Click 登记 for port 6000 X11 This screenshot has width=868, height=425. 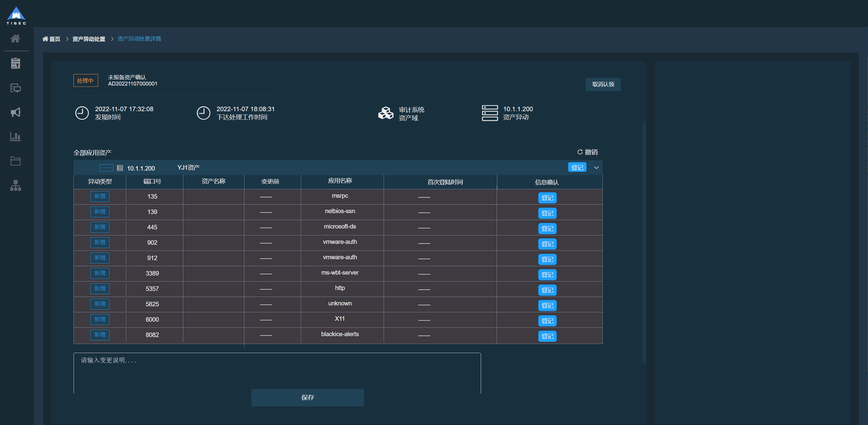point(547,321)
